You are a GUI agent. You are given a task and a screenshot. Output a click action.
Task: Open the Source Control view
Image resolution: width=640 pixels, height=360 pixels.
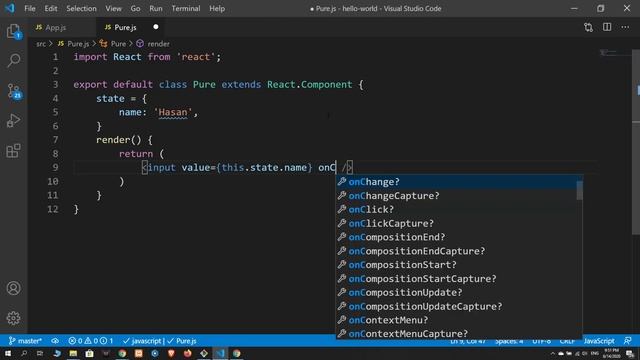(x=14, y=91)
